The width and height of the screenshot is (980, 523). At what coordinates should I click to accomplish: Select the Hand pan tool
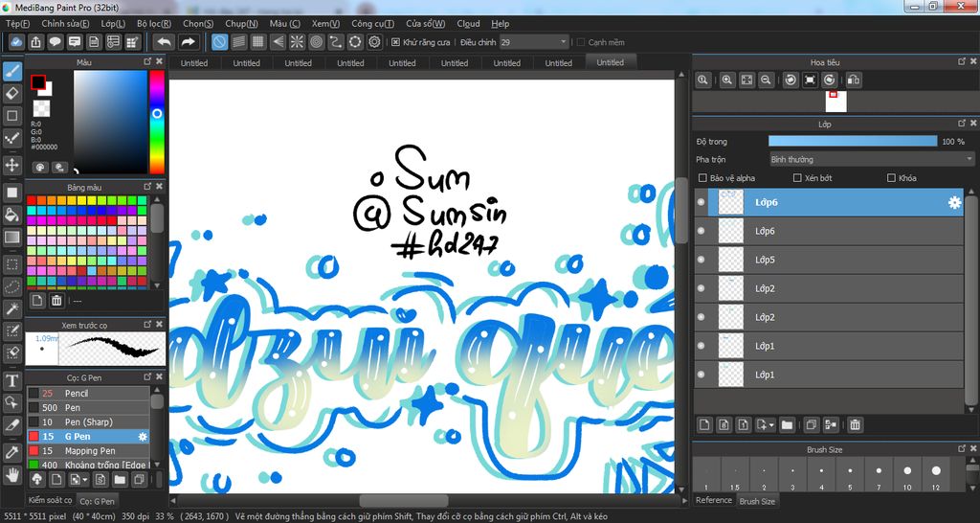(11, 475)
